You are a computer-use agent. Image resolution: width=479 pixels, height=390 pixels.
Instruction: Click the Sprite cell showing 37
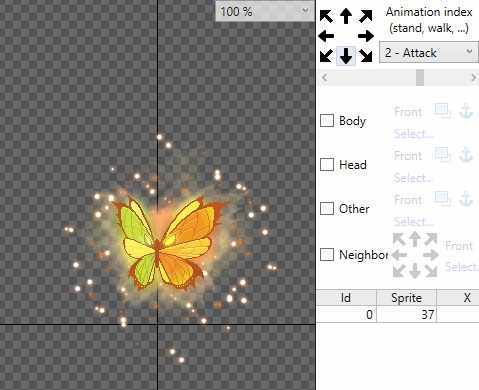[x=406, y=314]
